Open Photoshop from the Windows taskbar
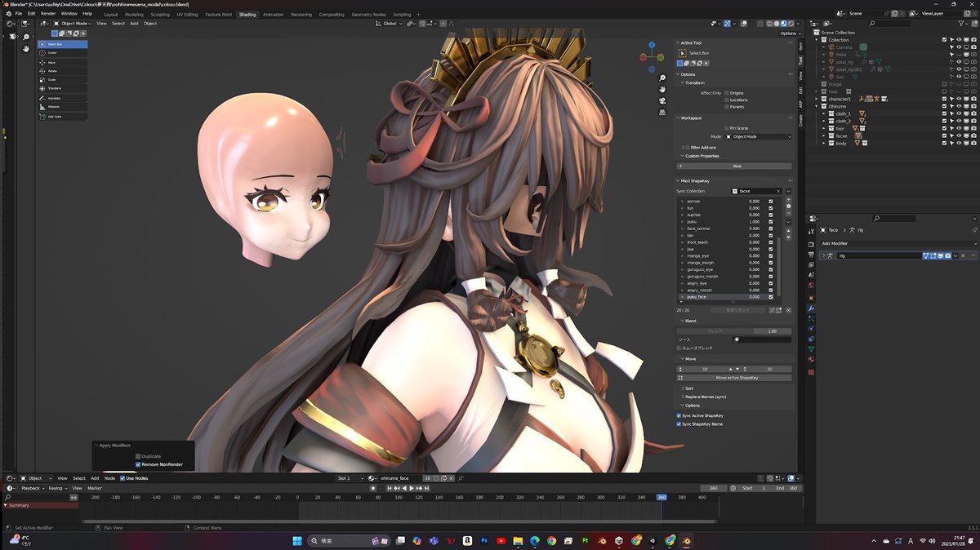980x550 pixels. 484,540
